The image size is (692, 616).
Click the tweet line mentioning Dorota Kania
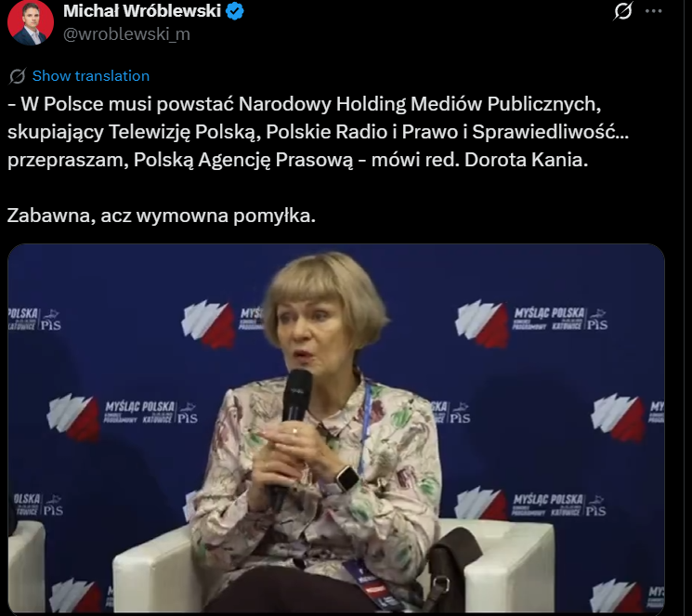(298, 160)
